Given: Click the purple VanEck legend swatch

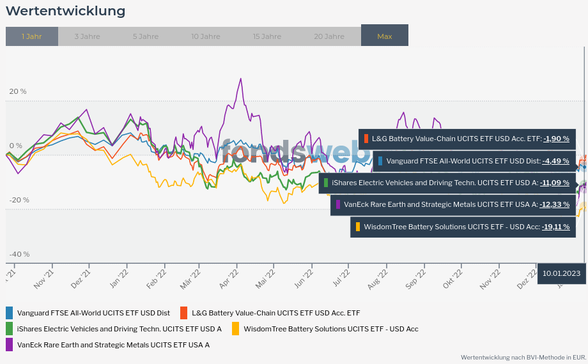Looking at the screenshot, I should 9,345.
